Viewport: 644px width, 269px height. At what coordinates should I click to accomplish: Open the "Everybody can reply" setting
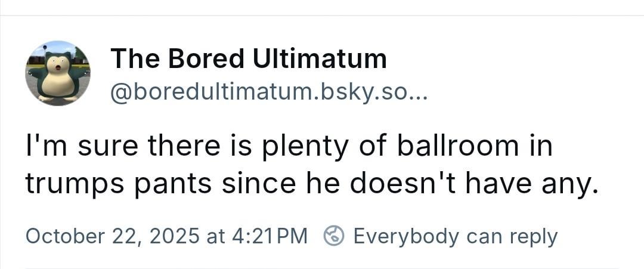(455, 236)
